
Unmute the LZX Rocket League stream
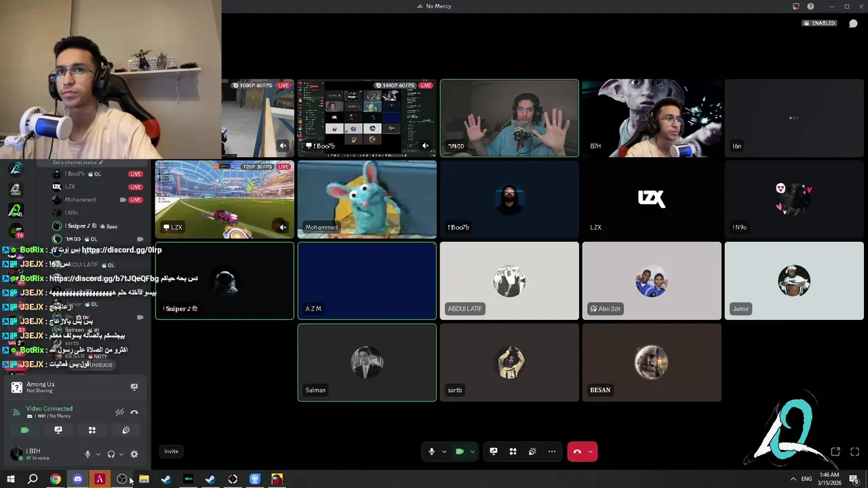point(282,227)
